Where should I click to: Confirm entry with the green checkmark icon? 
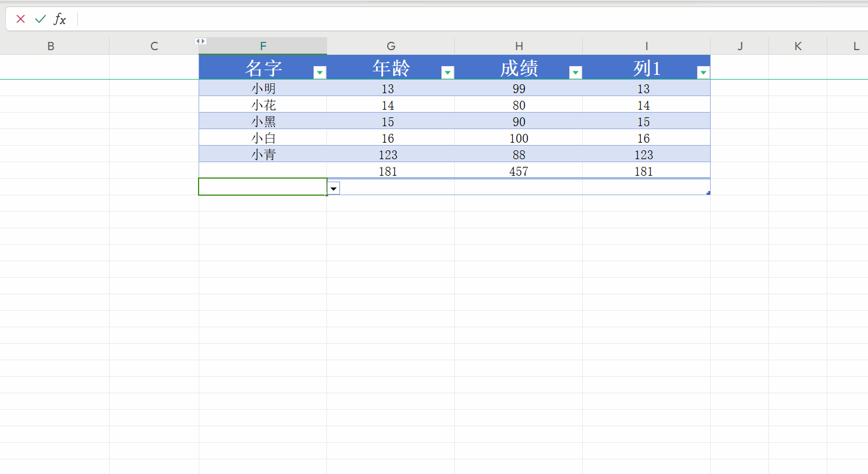[40, 19]
